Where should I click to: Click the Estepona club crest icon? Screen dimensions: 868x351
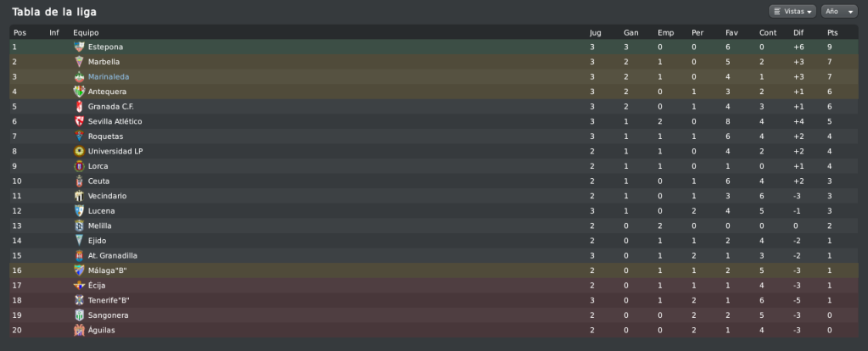coord(79,47)
